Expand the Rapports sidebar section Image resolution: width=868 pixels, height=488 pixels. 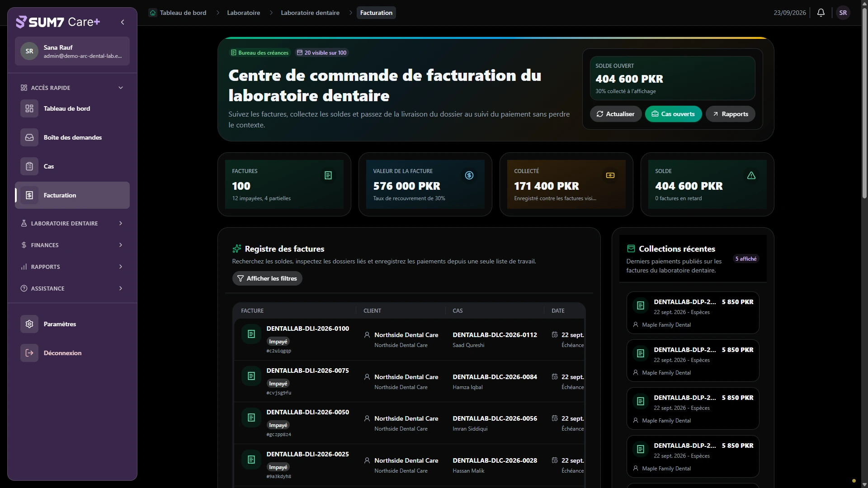pos(72,267)
